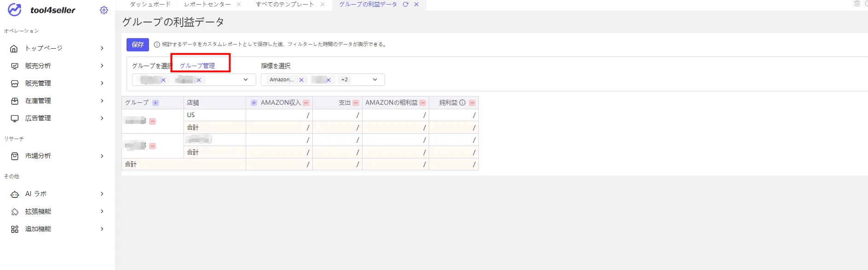The height and width of the screenshot is (270, 868).
Task: Click the tool4seller logo icon
Action: tap(15, 10)
